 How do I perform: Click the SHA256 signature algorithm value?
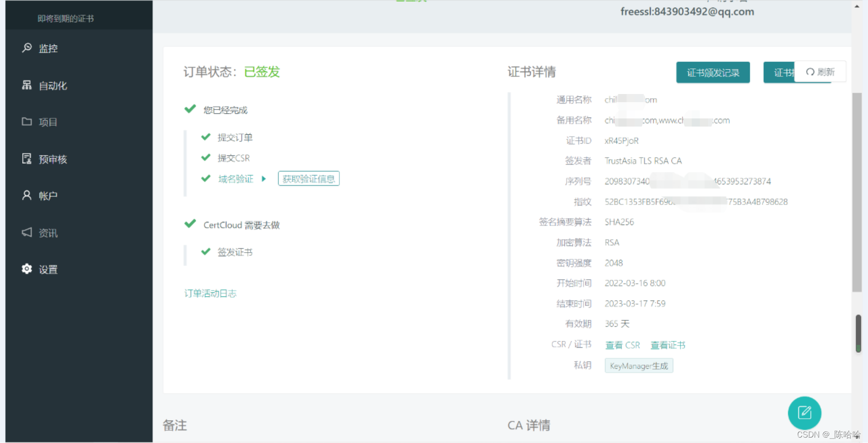tap(619, 222)
